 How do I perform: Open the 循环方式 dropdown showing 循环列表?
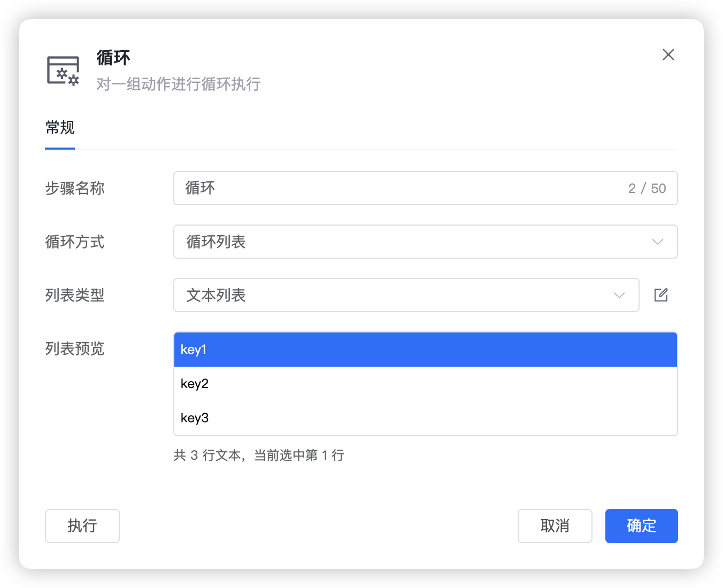[x=426, y=242]
